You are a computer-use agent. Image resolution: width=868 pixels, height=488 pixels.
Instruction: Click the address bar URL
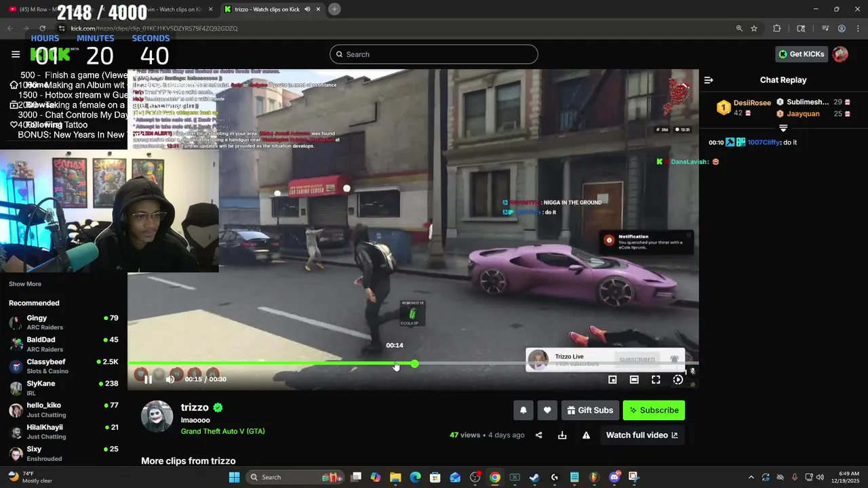155,28
